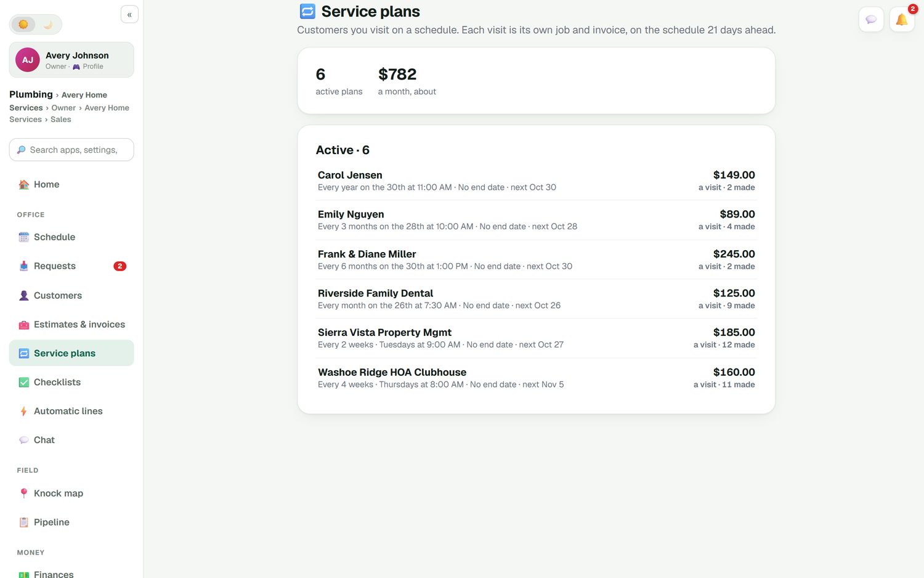Switch to light mode sun icon

pyautogui.click(x=23, y=25)
